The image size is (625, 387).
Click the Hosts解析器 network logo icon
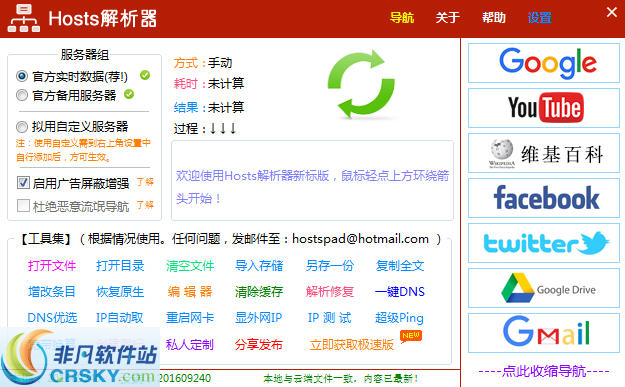(x=24, y=18)
